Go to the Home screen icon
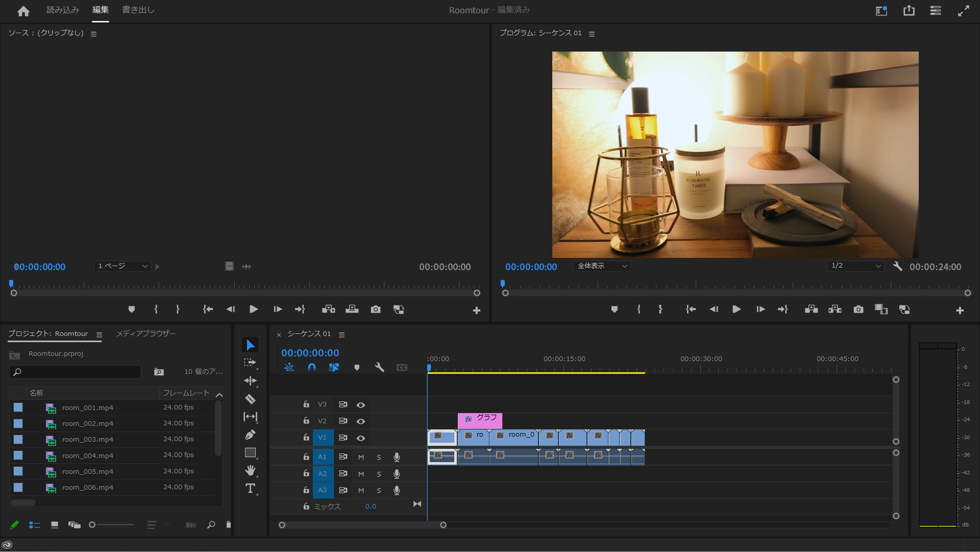 [x=23, y=11]
